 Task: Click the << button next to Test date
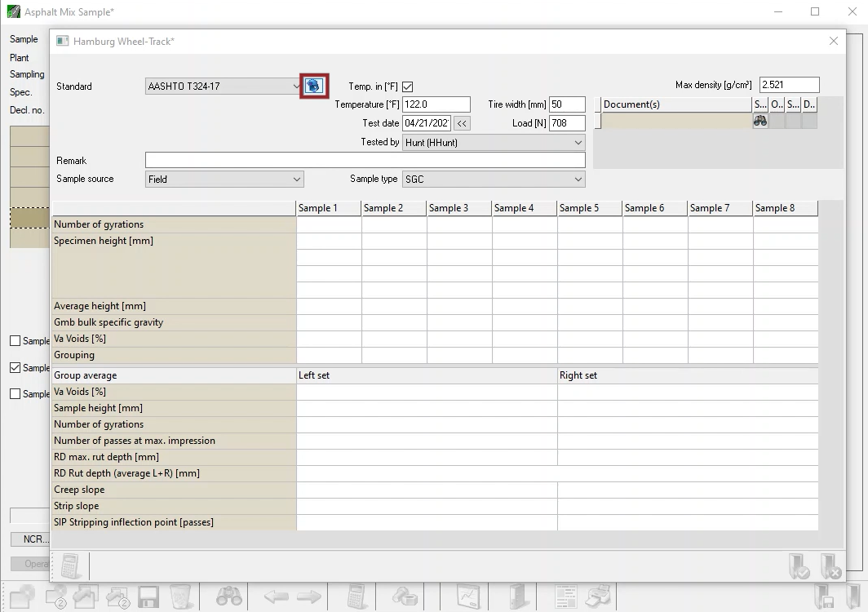tap(462, 123)
